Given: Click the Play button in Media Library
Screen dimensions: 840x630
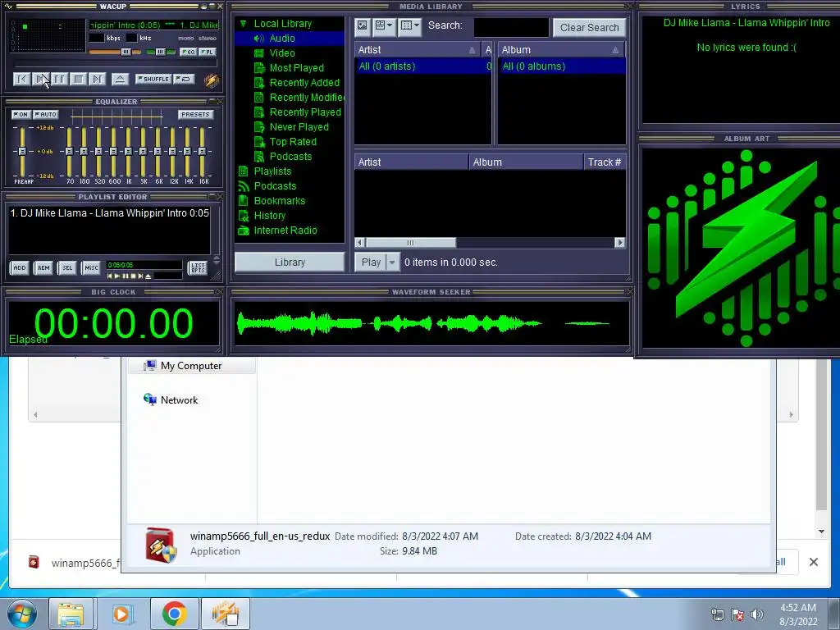Looking at the screenshot, I should (371, 262).
